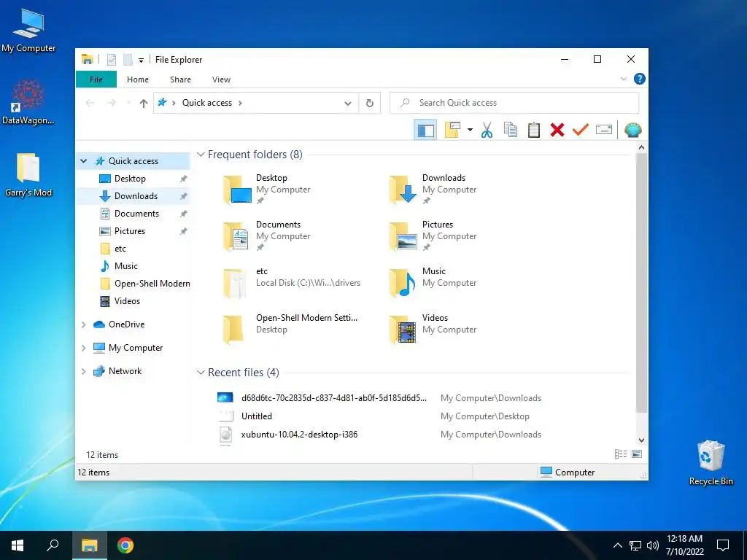Select the d68d6tc-70c2835d recent file
Screen dimensions: 747x560
click(x=333, y=398)
